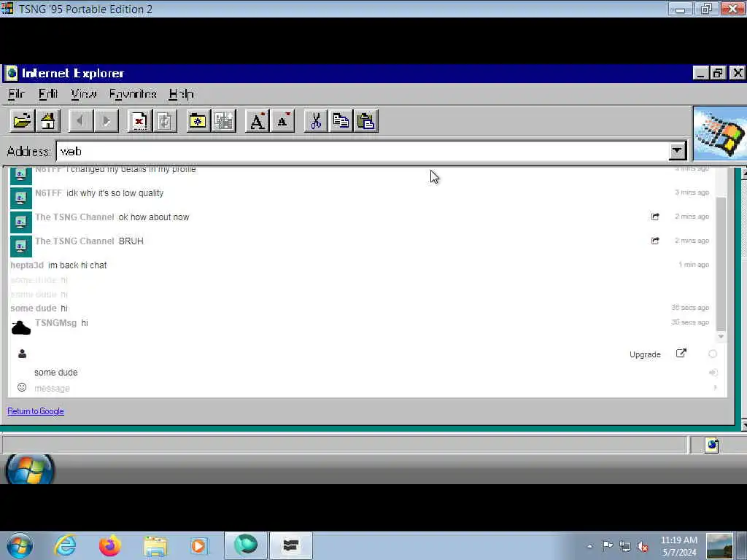Image resolution: width=747 pixels, height=560 pixels.
Task: Click The TSNG Channel avatar by BRUH
Action: (x=21, y=246)
